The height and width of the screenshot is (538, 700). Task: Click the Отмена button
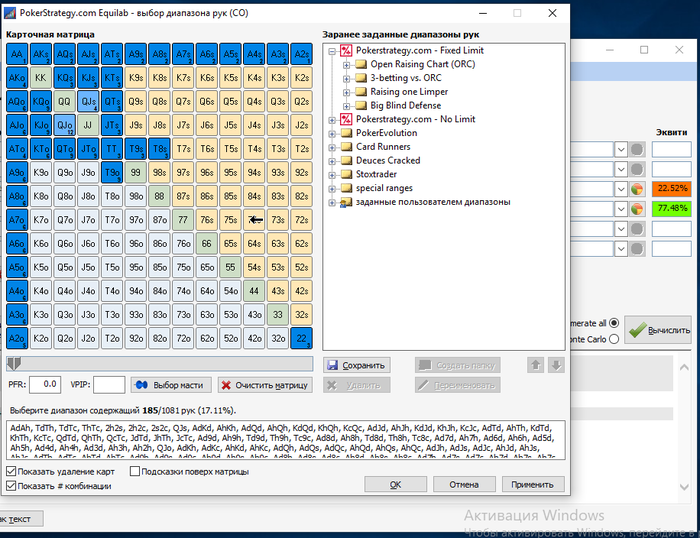464,484
